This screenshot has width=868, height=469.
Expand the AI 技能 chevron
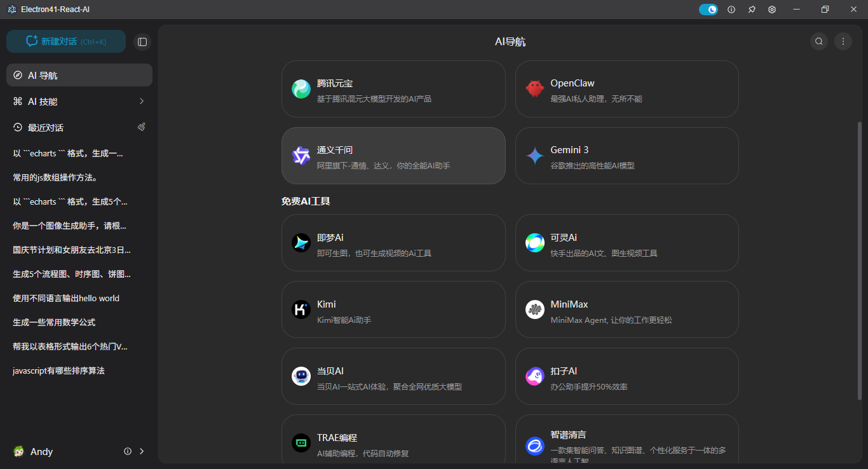tap(142, 101)
